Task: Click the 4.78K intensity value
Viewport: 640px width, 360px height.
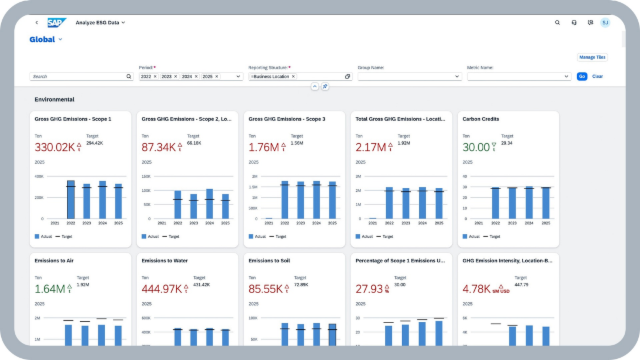Action: pos(476,289)
